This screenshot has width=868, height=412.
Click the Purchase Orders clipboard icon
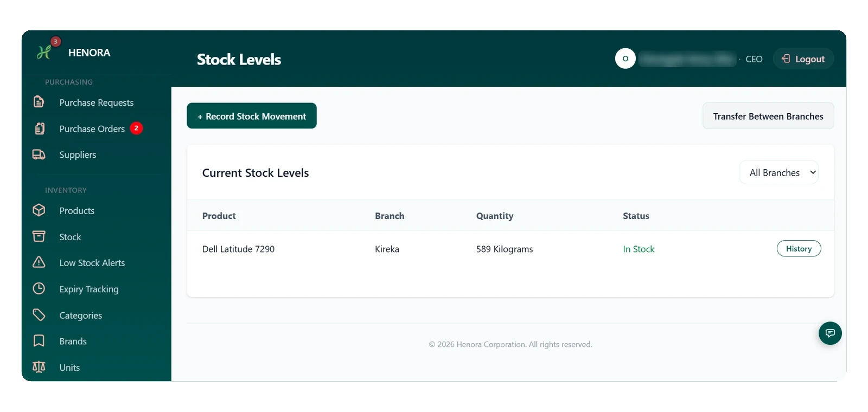coord(39,128)
